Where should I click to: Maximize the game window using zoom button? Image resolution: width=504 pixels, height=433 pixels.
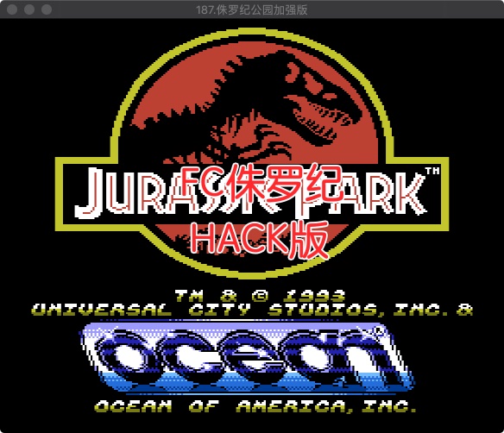[x=47, y=9]
